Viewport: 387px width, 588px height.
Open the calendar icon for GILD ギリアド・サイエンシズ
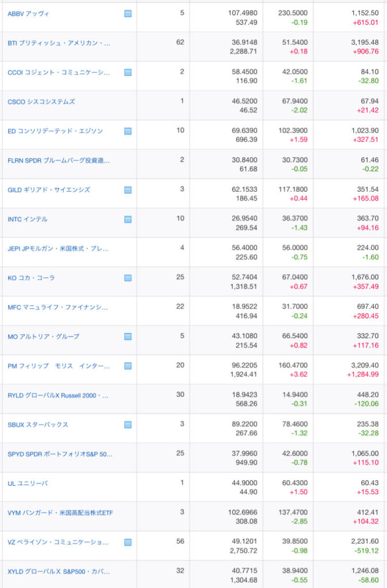128,190
